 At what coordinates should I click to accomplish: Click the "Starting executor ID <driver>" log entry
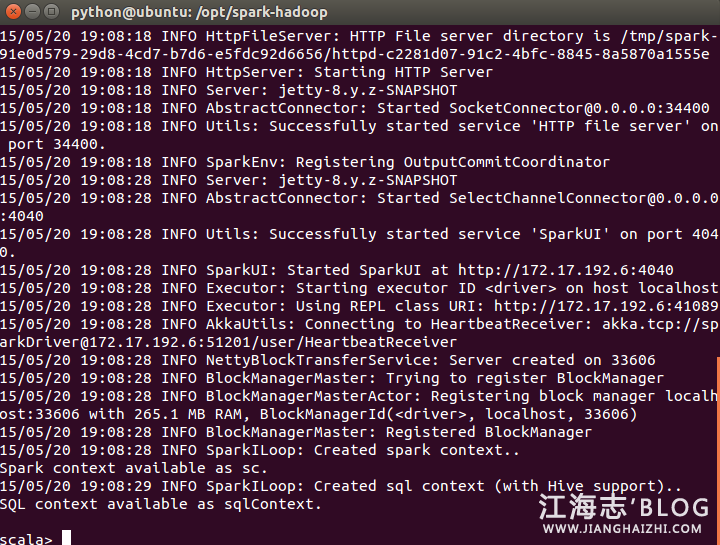[448, 288]
